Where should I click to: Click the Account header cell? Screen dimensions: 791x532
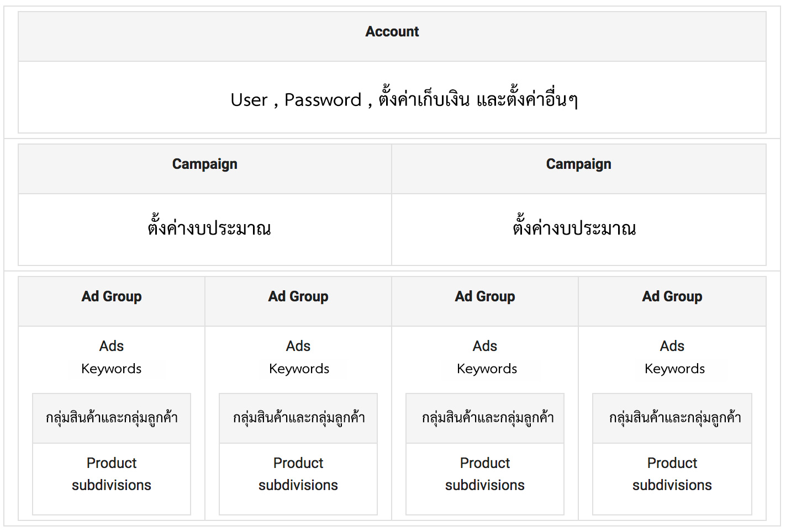[392, 36]
